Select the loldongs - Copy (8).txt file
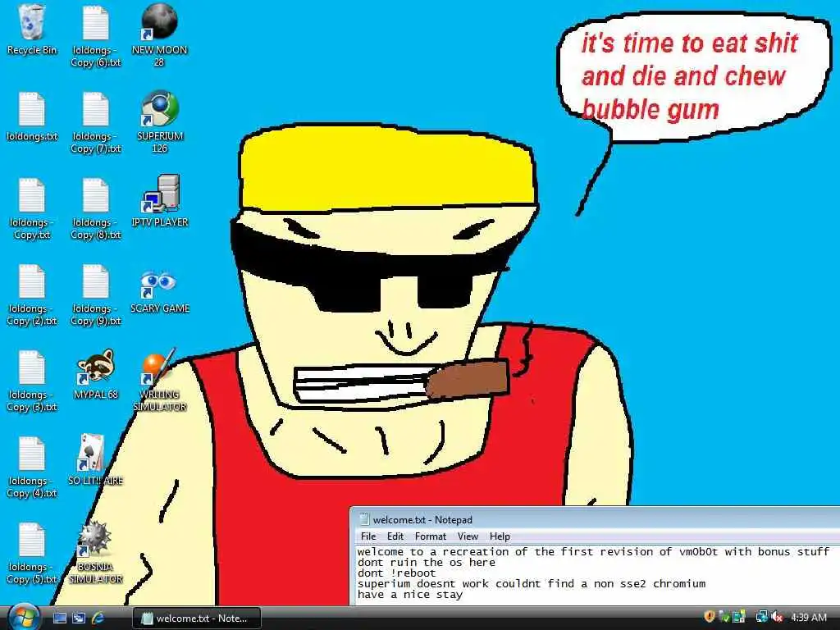This screenshot has height=630, width=840. (x=95, y=209)
